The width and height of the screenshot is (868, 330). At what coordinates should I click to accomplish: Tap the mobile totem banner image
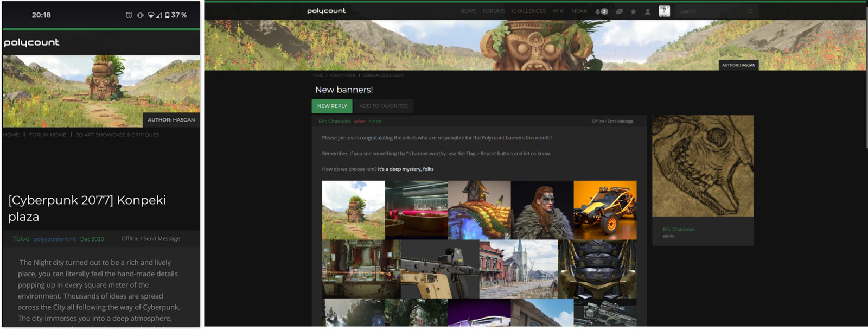pyautogui.click(x=101, y=91)
